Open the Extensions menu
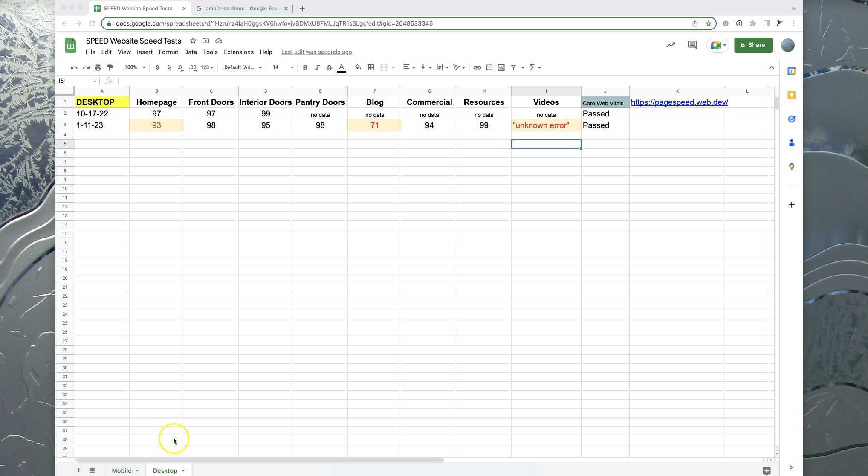This screenshot has width=868, height=476. coord(238,52)
